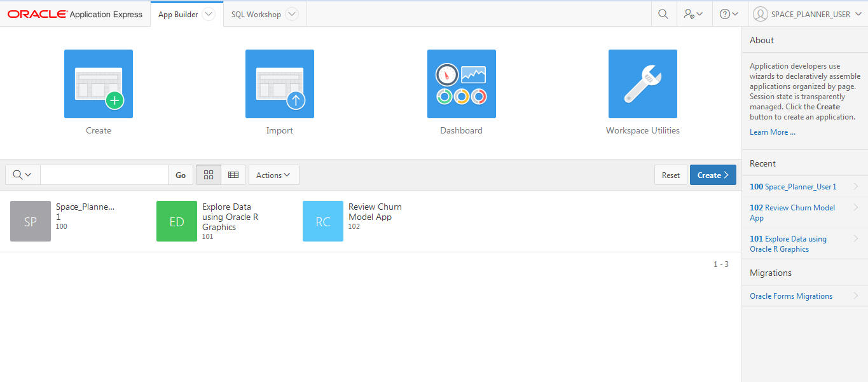This screenshot has width=868, height=382.
Task: Select the App Builder tab
Action: point(178,14)
